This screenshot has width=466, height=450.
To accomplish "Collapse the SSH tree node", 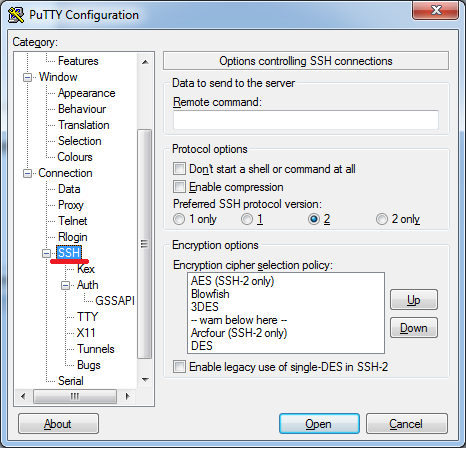I will point(46,254).
